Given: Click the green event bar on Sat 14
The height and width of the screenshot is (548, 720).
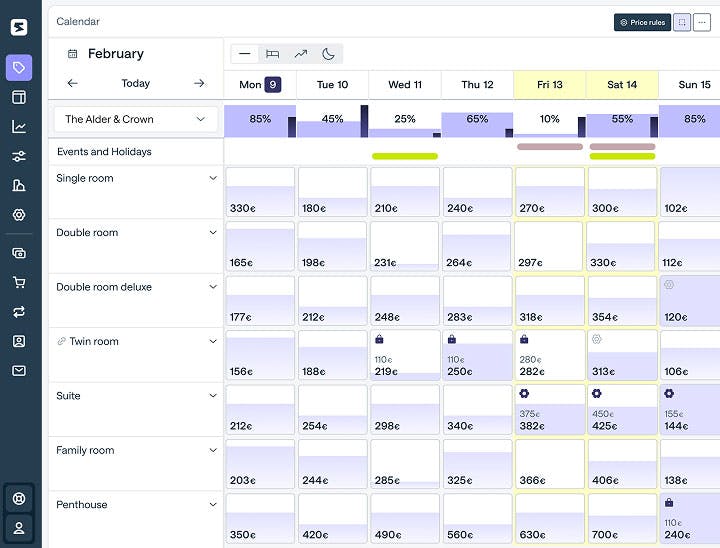Looking at the screenshot, I should click(x=622, y=156).
